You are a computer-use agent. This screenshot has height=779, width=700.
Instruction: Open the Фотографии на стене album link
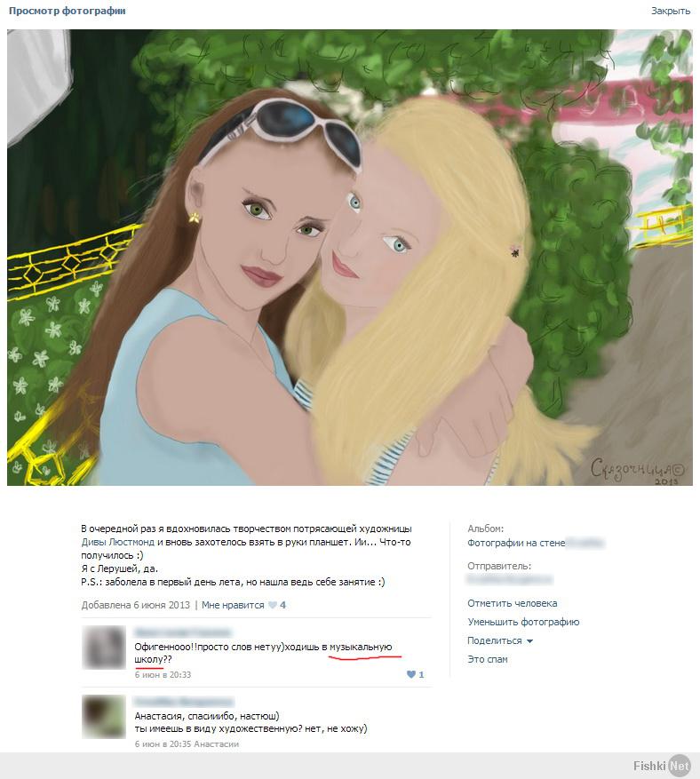[x=516, y=543]
